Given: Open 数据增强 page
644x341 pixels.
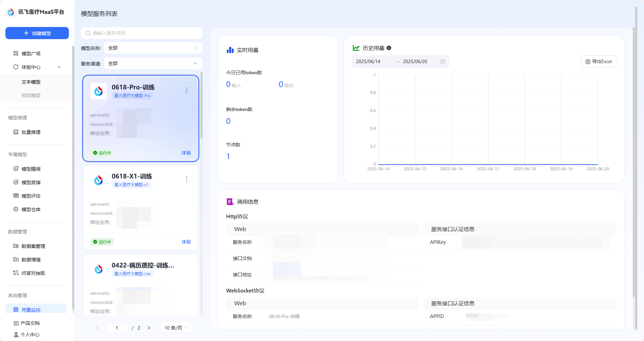Looking at the screenshot, I should tap(31, 260).
